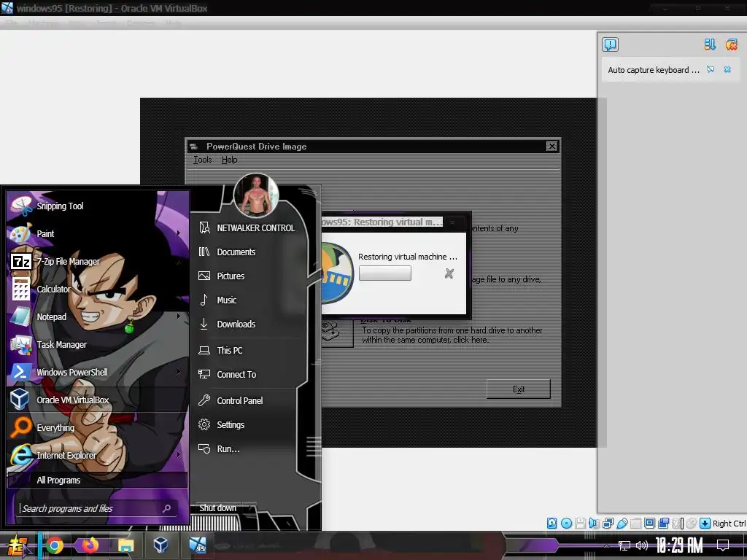Expand Notepad jump list arrow
Screen dimensions: 747x560
[179, 316]
